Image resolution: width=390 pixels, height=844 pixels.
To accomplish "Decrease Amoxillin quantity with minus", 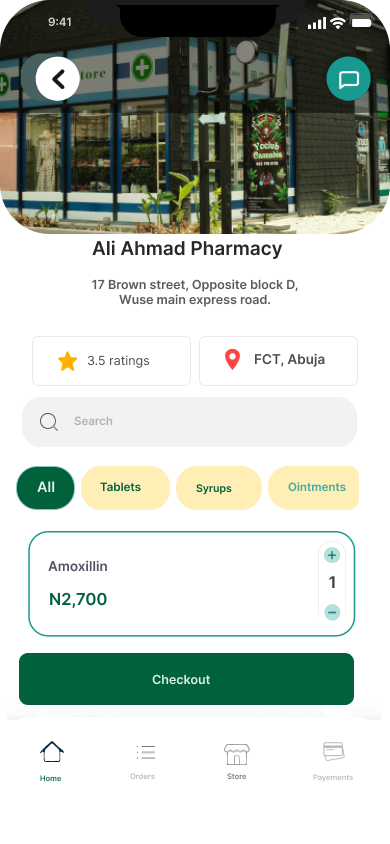I will [332, 612].
